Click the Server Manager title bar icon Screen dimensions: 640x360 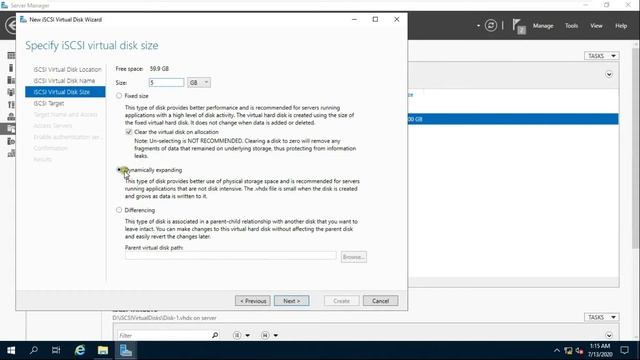(x=4, y=5)
